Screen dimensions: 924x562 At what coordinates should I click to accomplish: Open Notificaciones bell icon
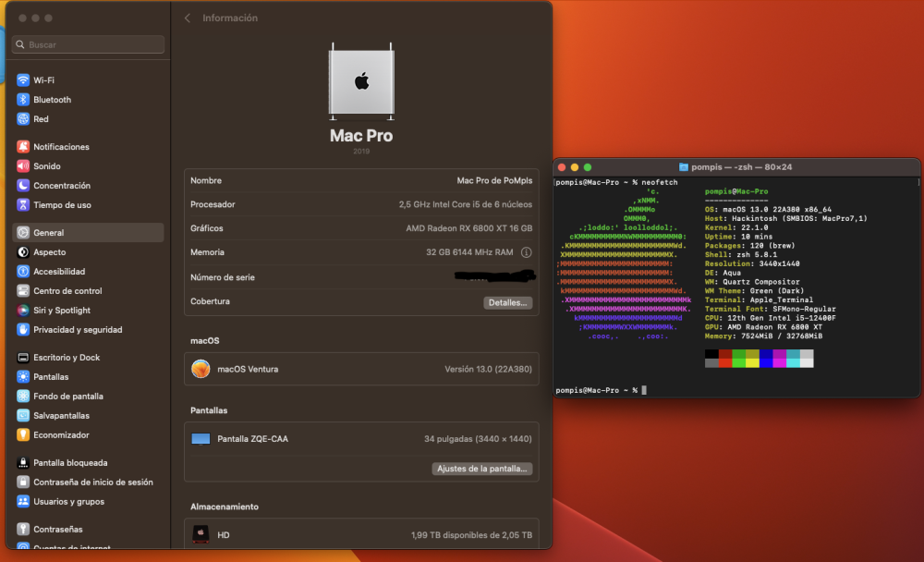point(23,147)
